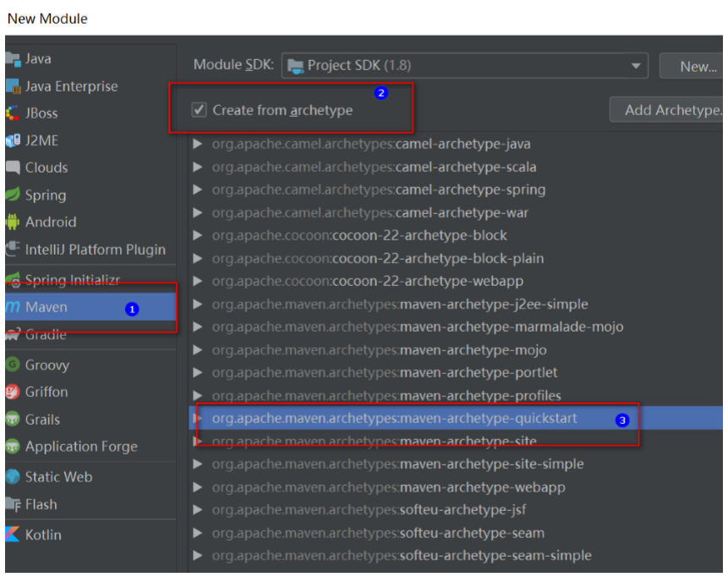Select maven-archetype-quickstart archetype

[456, 418]
